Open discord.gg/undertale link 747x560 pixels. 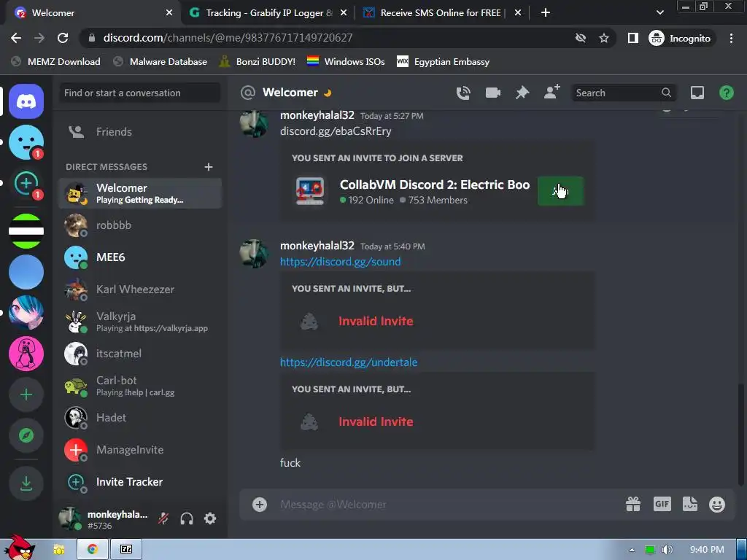(x=349, y=362)
